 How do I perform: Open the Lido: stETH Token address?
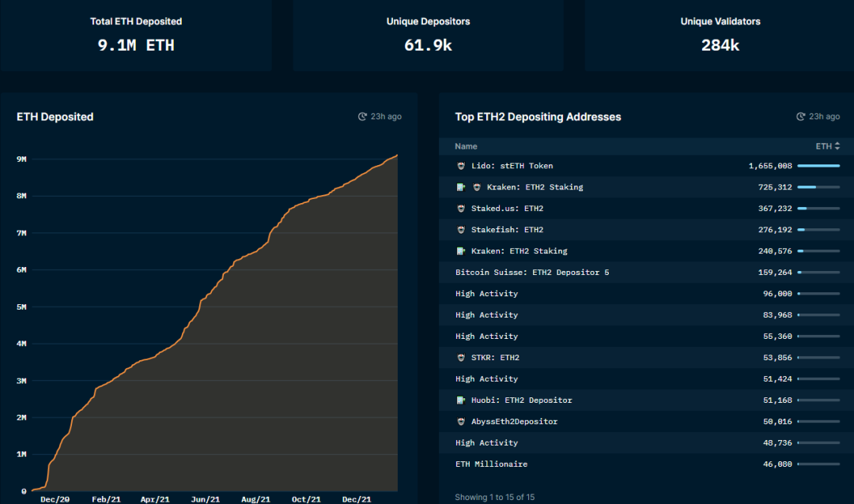pos(512,166)
